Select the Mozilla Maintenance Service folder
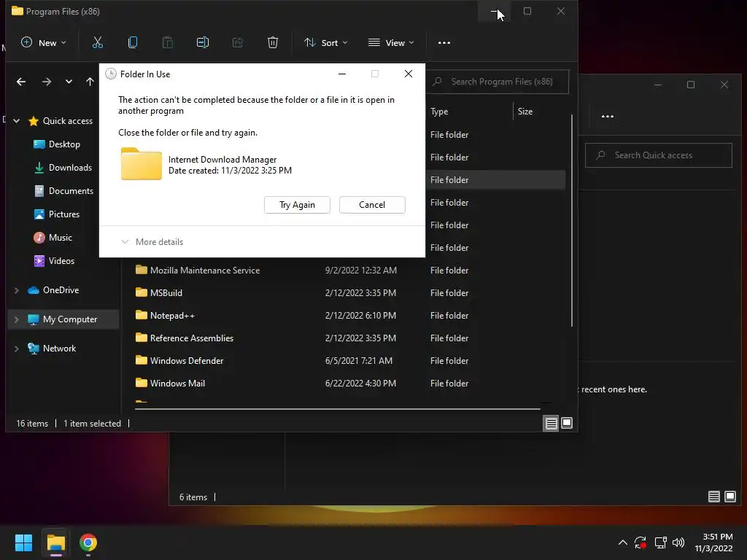Screen dimensions: 747x560 (205, 271)
